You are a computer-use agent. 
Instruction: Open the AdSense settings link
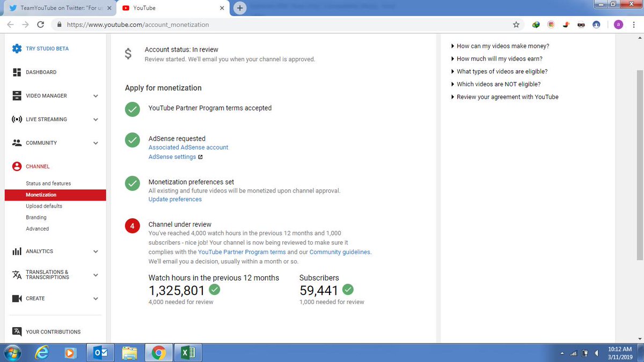click(172, 157)
